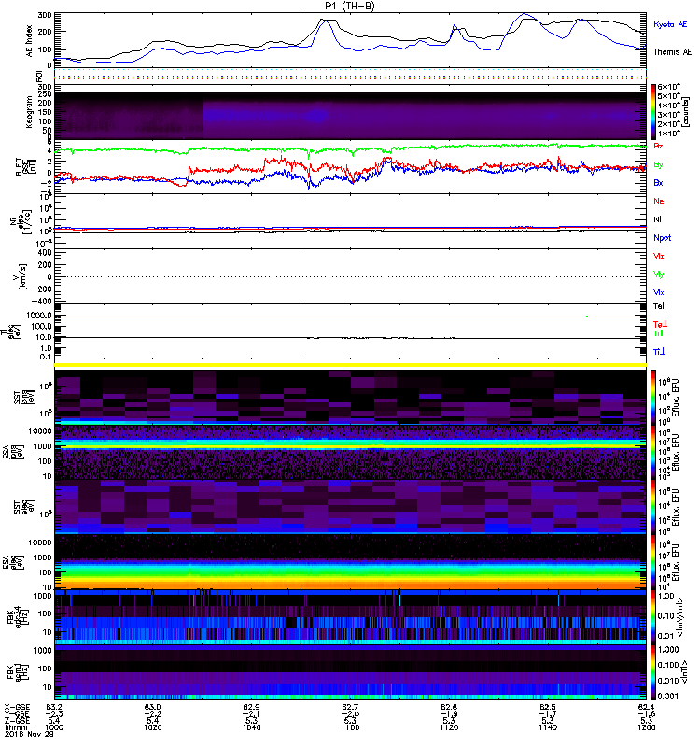700x747 pixels.
Task: Click the X-GSE value "62.7"
Action: pos(350,707)
